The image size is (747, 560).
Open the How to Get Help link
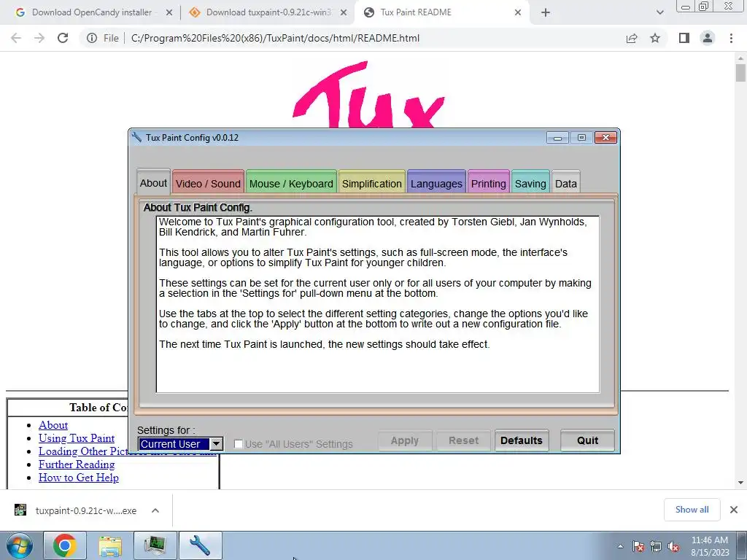coord(79,478)
